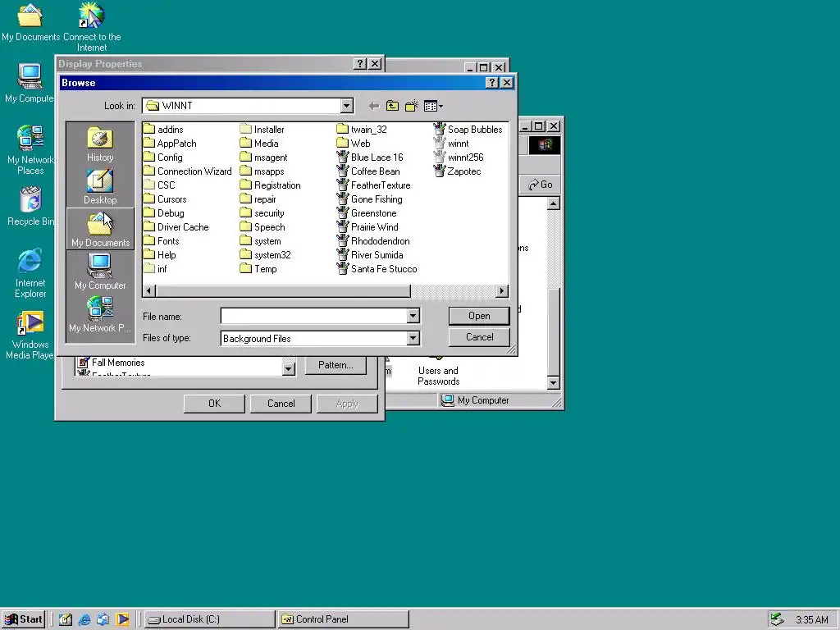Click into the File name field
Screen dimensions: 840x630
pyautogui.click(x=314, y=317)
